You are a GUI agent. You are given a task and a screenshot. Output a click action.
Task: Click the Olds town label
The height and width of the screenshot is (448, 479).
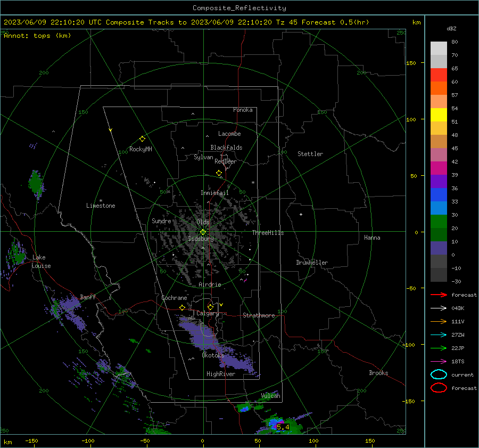click(203, 222)
